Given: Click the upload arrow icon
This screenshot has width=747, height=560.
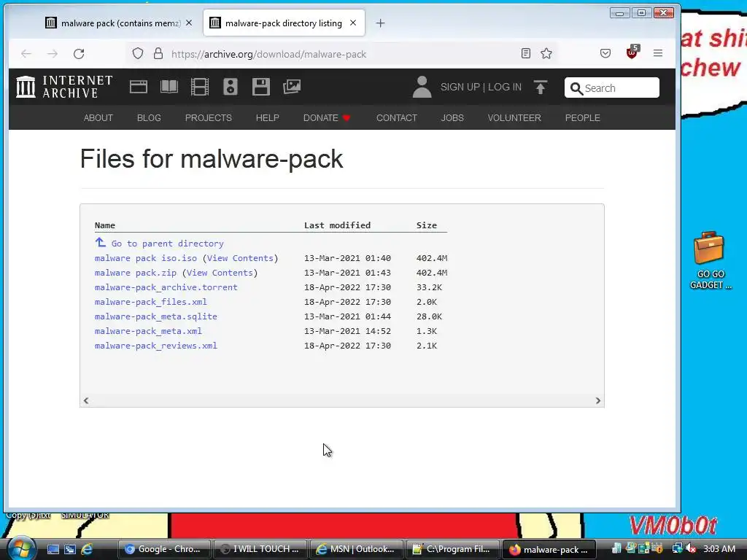Looking at the screenshot, I should pos(541,87).
